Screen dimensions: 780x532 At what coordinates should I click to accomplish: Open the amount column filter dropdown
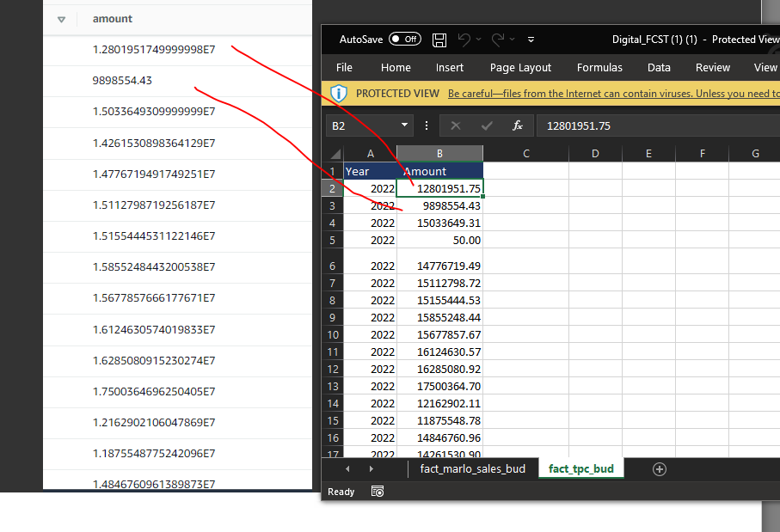pyautogui.click(x=60, y=18)
